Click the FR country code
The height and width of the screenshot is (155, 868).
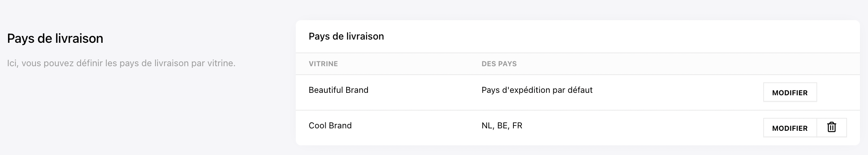(517, 126)
